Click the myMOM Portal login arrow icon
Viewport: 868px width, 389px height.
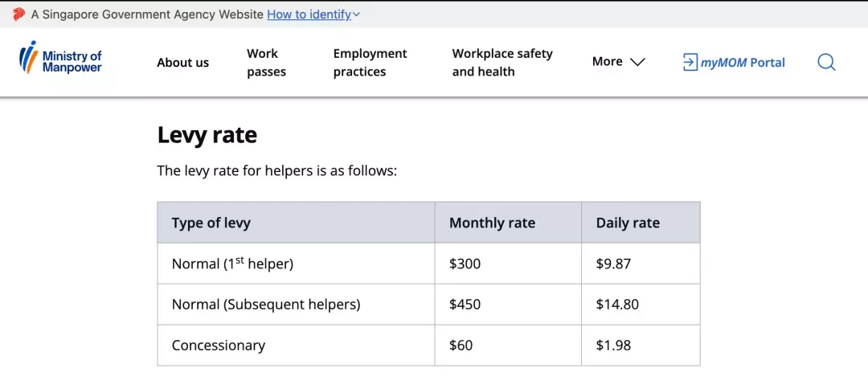(x=690, y=62)
